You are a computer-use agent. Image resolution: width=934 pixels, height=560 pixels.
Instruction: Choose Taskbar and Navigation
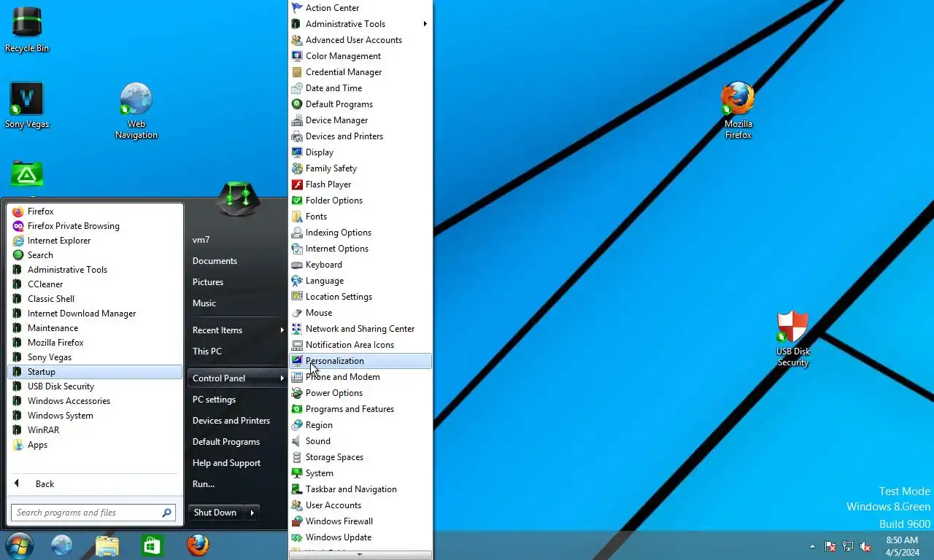(x=360, y=489)
